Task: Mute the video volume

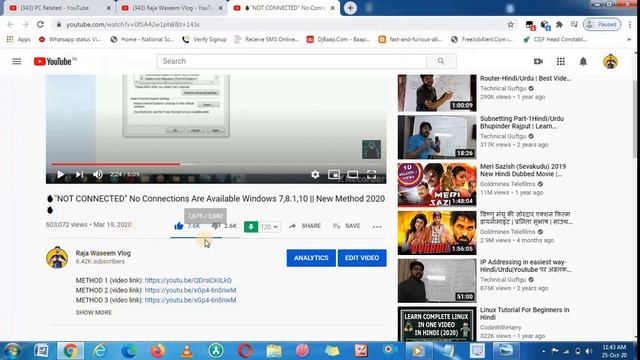Action: (x=98, y=174)
